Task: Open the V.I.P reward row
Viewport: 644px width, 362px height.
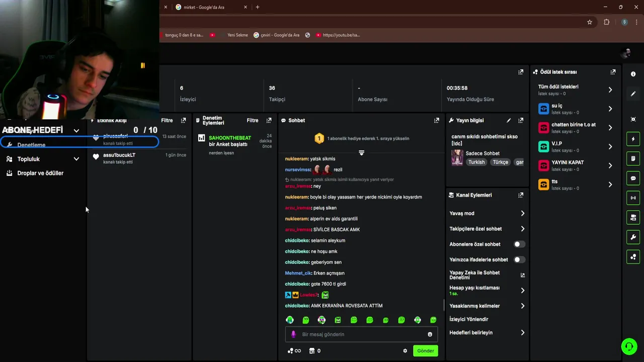Action: [x=576, y=146]
